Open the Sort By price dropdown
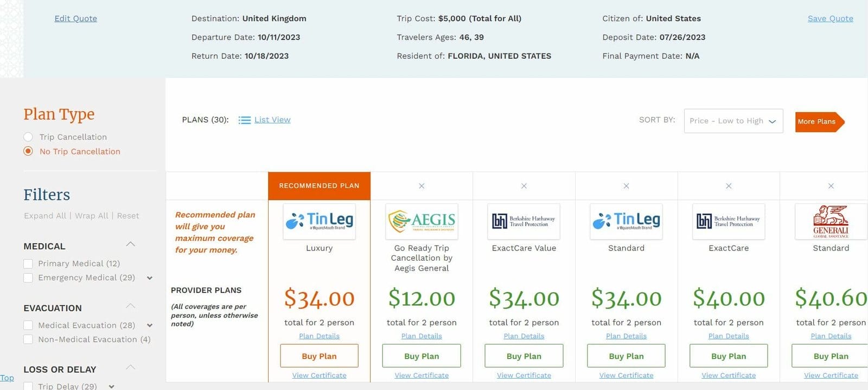 point(733,121)
